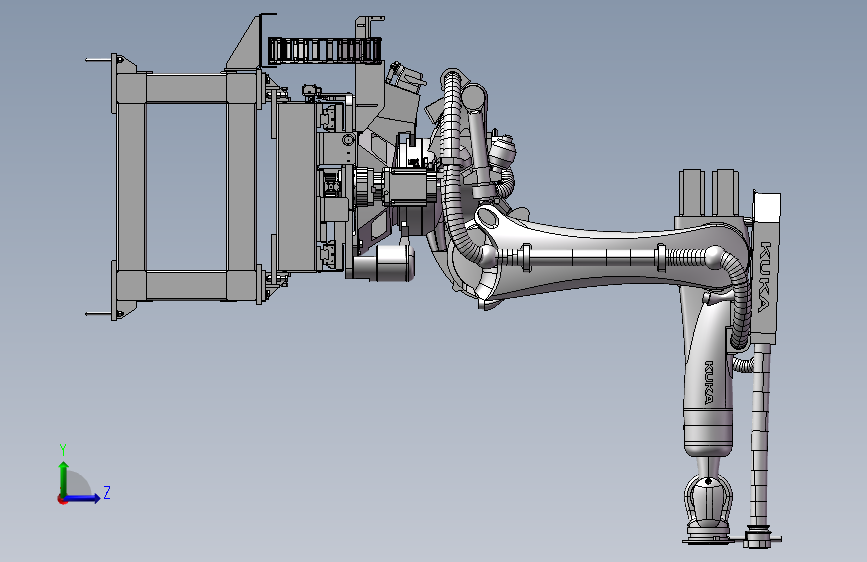Select the KUKA lettering on the white box

(764, 277)
